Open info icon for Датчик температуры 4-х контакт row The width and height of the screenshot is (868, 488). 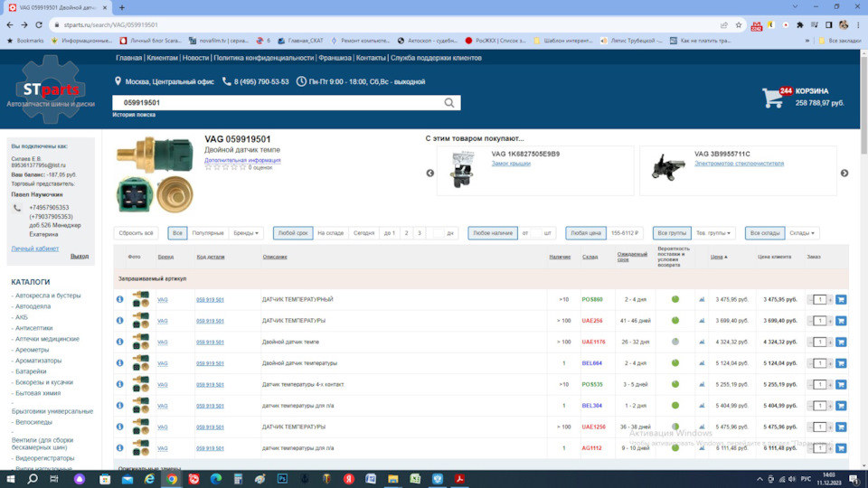119,384
